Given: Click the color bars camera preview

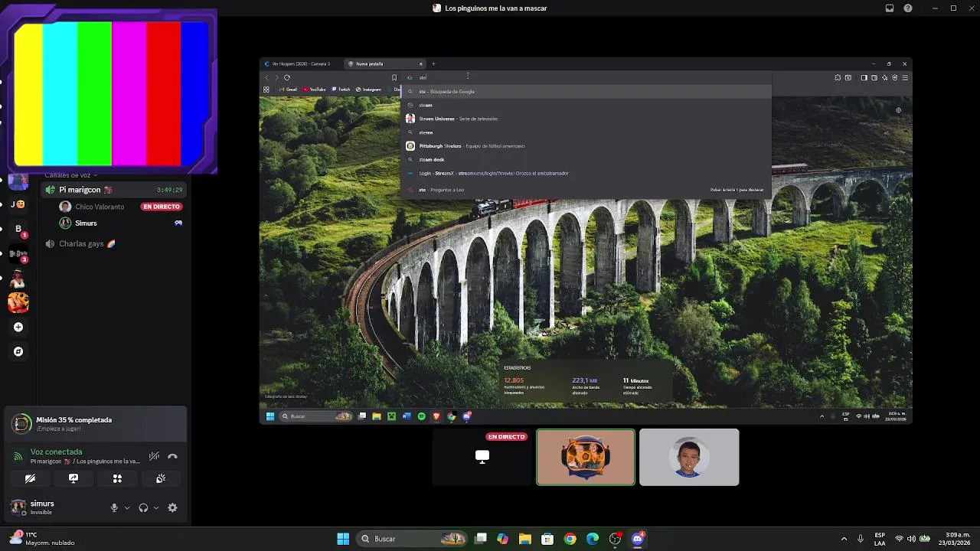Looking at the screenshot, I should pos(113,93).
